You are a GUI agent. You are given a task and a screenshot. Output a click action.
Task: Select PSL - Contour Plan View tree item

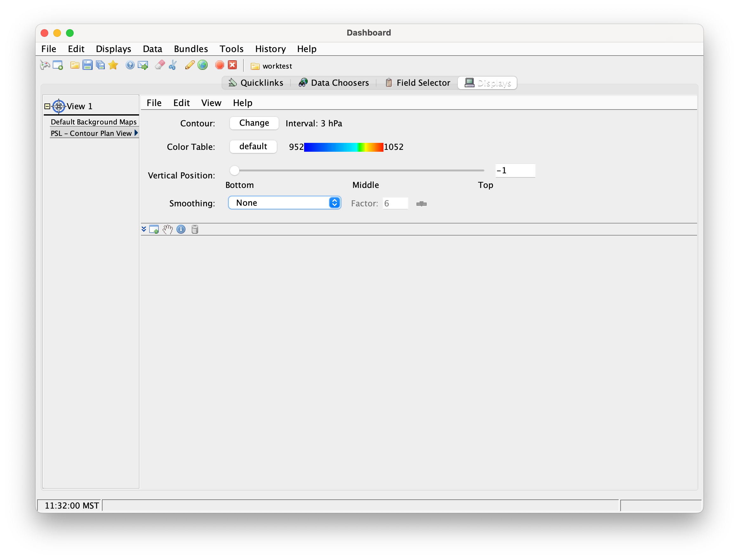(x=91, y=133)
